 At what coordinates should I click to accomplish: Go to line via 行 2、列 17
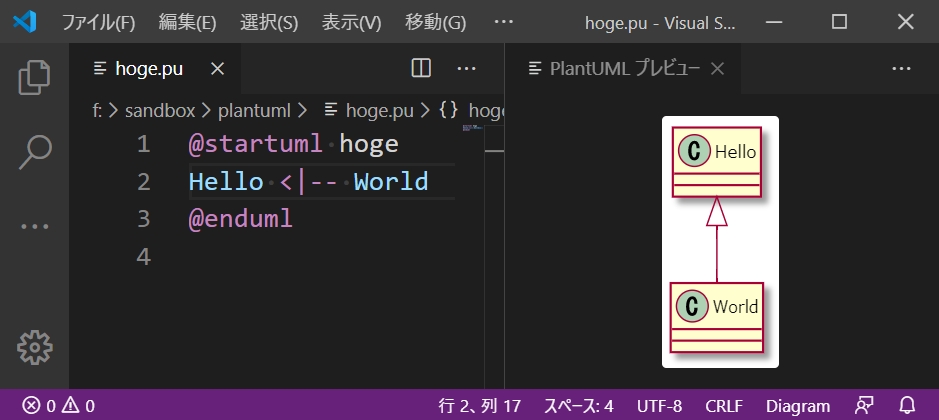click(x=480, y=406)
